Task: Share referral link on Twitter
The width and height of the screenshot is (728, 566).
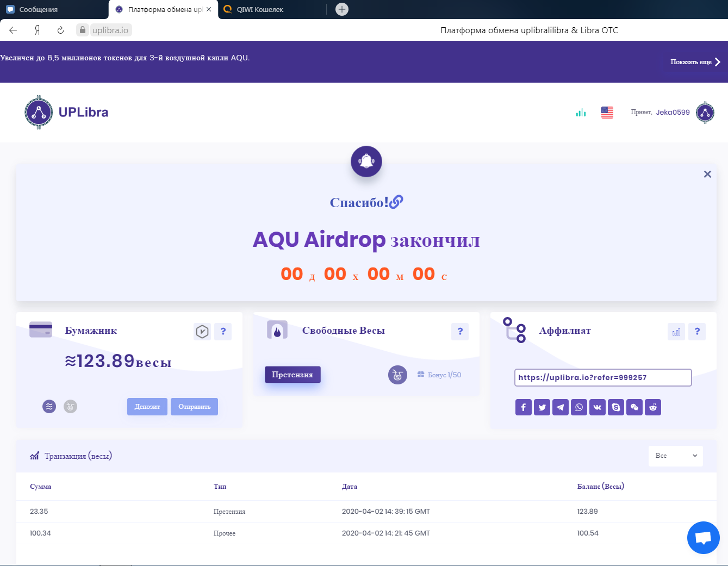Action: point(542,407)
